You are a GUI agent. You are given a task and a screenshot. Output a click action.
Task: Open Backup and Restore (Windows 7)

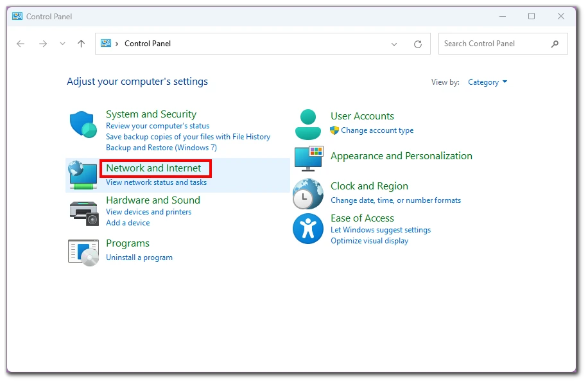coord(161,148)
